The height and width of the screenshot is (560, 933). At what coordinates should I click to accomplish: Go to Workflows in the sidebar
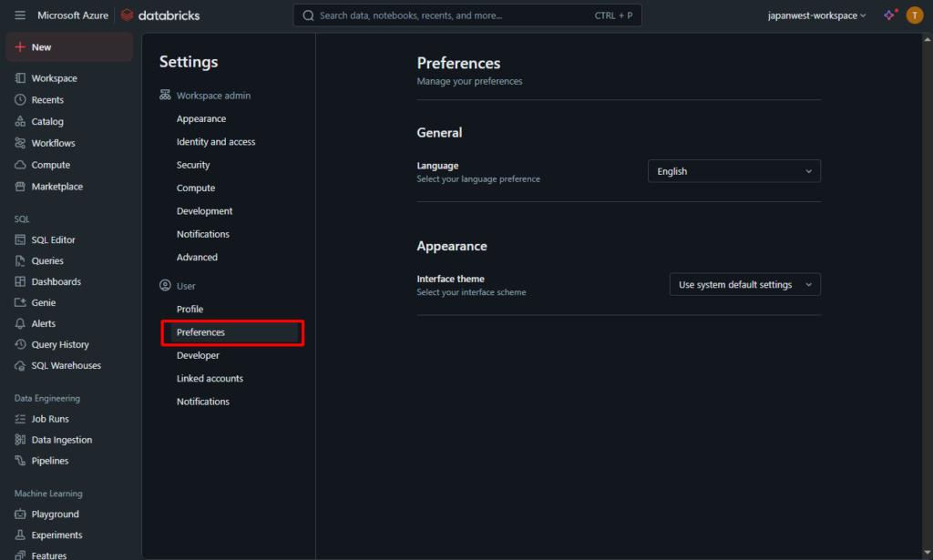click(53, 143)
